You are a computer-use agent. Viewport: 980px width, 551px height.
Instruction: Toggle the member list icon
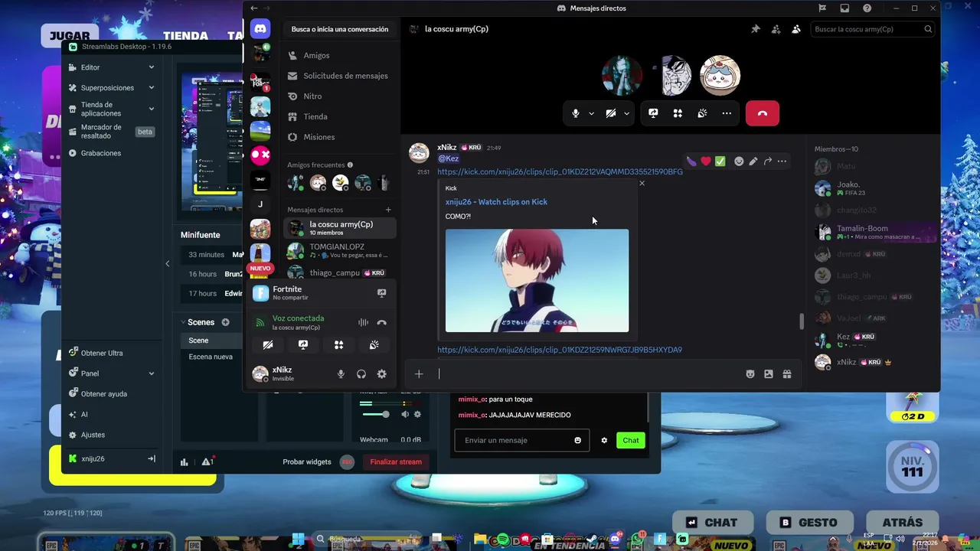tap(796, 29)
